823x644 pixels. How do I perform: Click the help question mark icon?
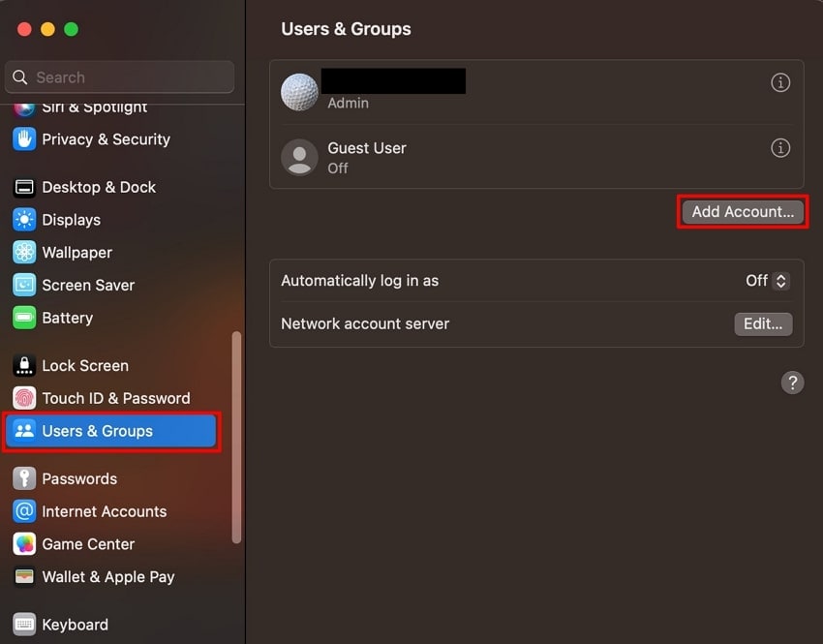pyautogui.click(x=792, y=383)
